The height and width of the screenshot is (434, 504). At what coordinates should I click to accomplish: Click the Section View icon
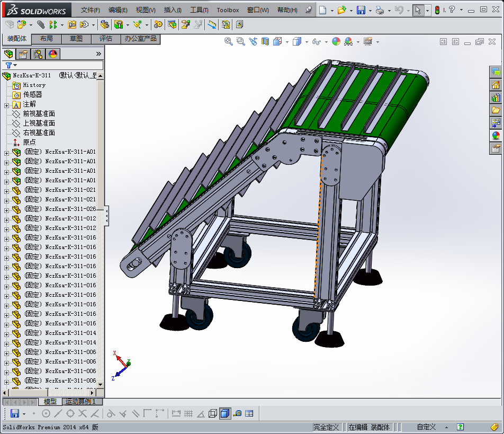coord(265,41)
